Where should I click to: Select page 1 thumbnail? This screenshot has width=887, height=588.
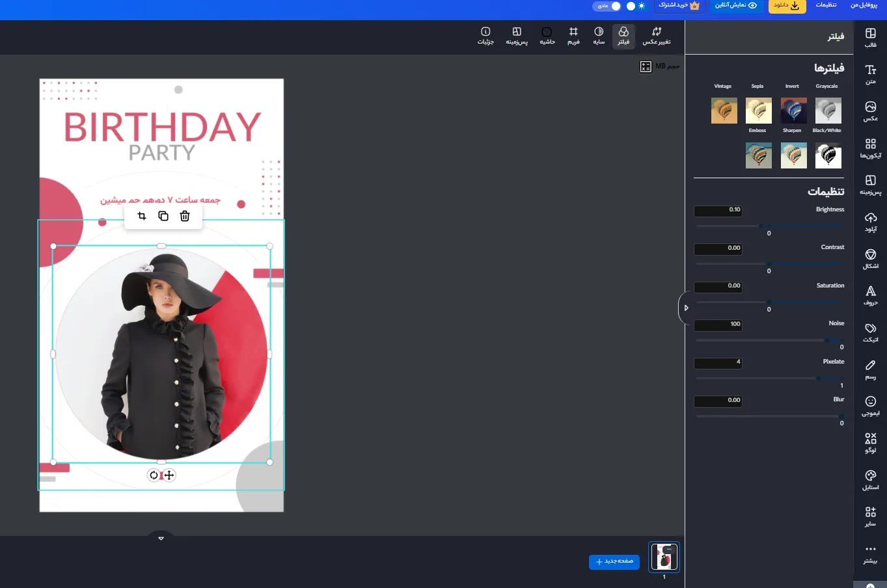point(664,557)
